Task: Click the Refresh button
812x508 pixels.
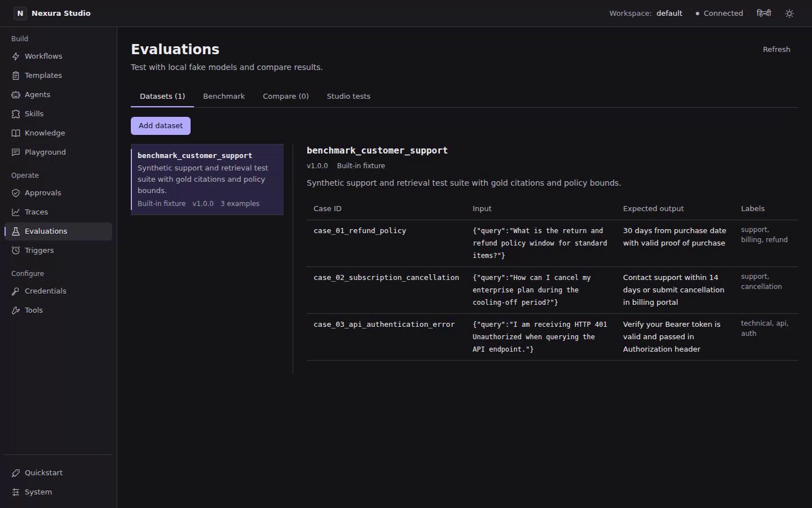Action: [776, 50]
